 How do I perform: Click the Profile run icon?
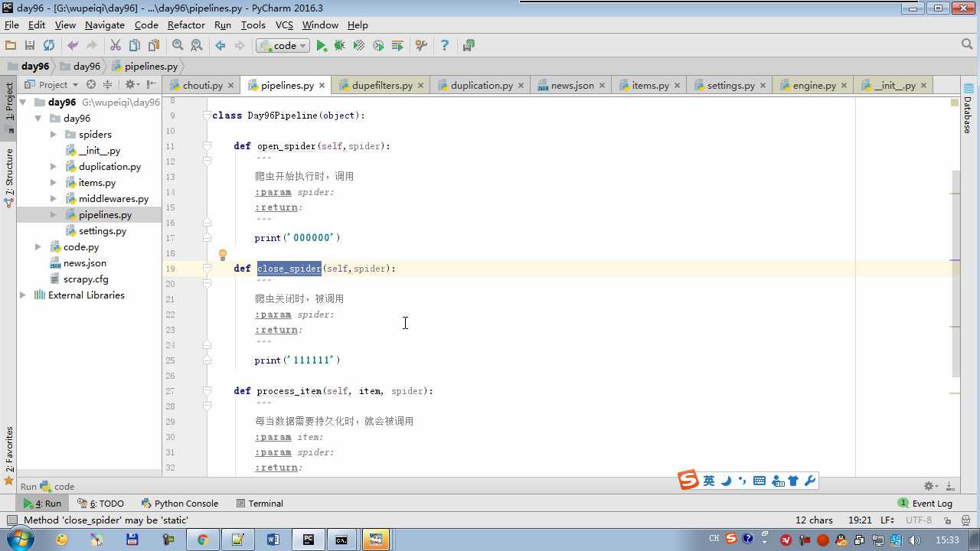pyautogui.click(x=378, y=46)
